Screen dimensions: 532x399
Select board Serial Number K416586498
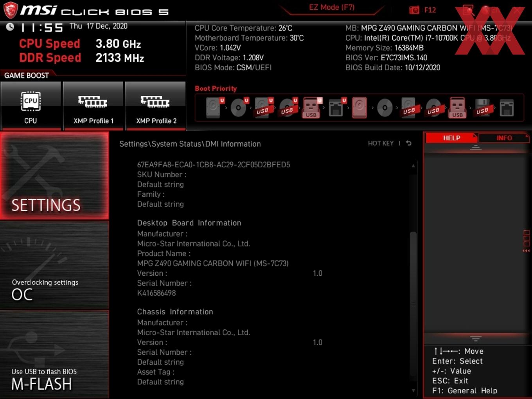click(x=156, y=293)
